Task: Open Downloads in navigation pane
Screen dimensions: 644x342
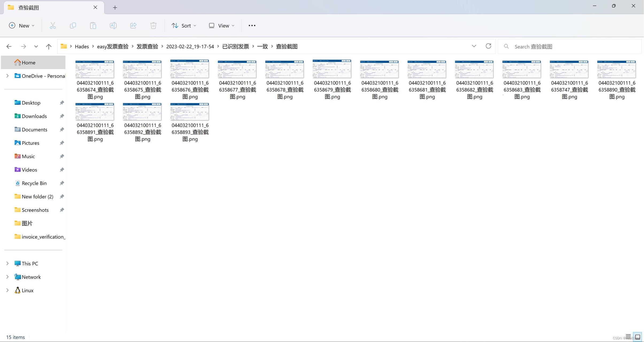Action: [34, 116]
